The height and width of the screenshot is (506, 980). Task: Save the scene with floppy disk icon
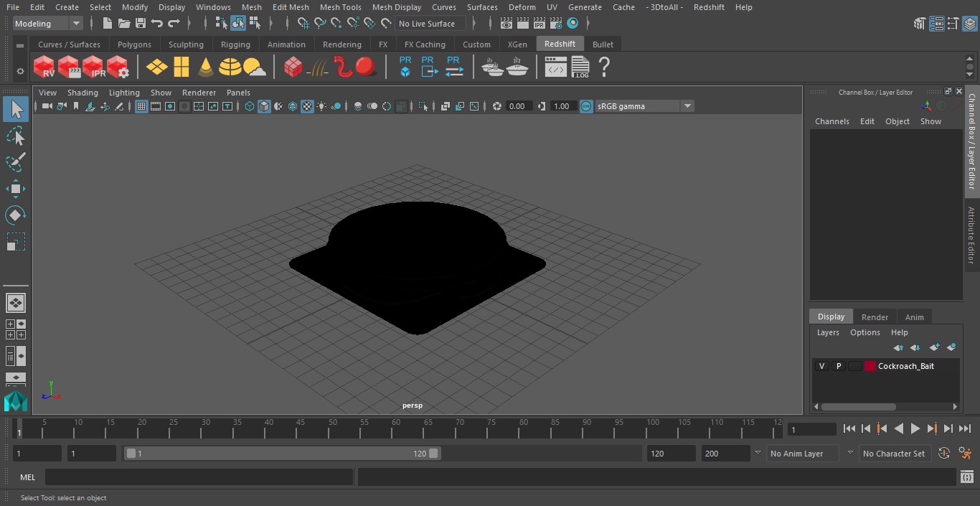[141, 24]
